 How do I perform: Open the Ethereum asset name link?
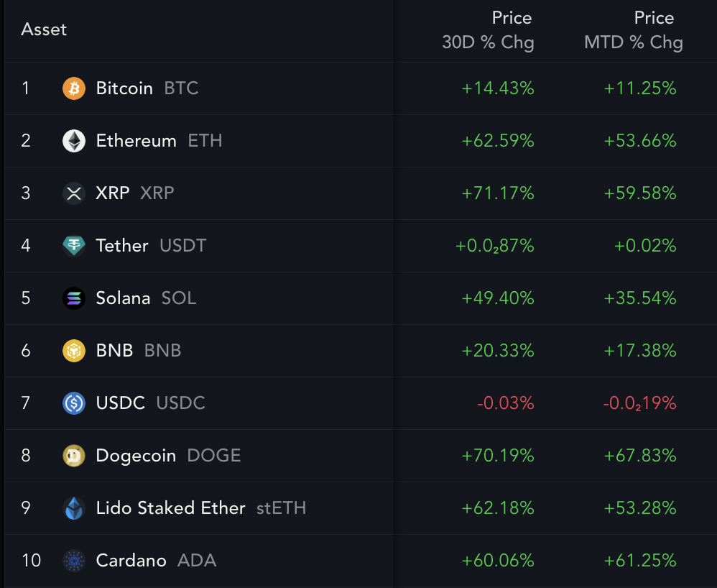(x=137, y=141)
